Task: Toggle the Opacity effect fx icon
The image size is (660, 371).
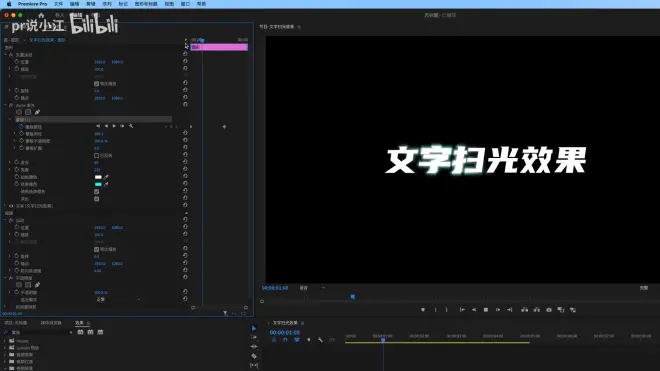Action: click(x=11, y=278)
